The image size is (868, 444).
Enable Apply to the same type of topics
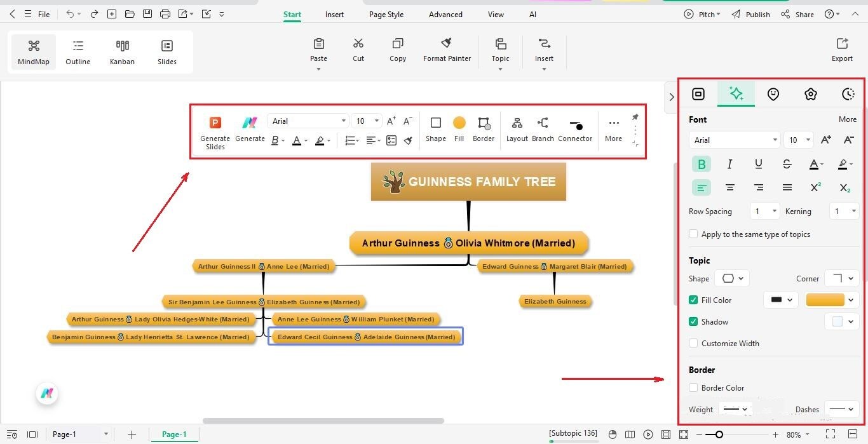tap(693, 234)
